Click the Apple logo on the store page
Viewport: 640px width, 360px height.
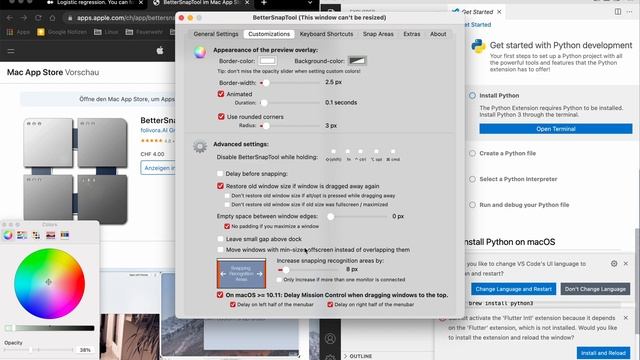pyautogui.click(x=160, y=51)
